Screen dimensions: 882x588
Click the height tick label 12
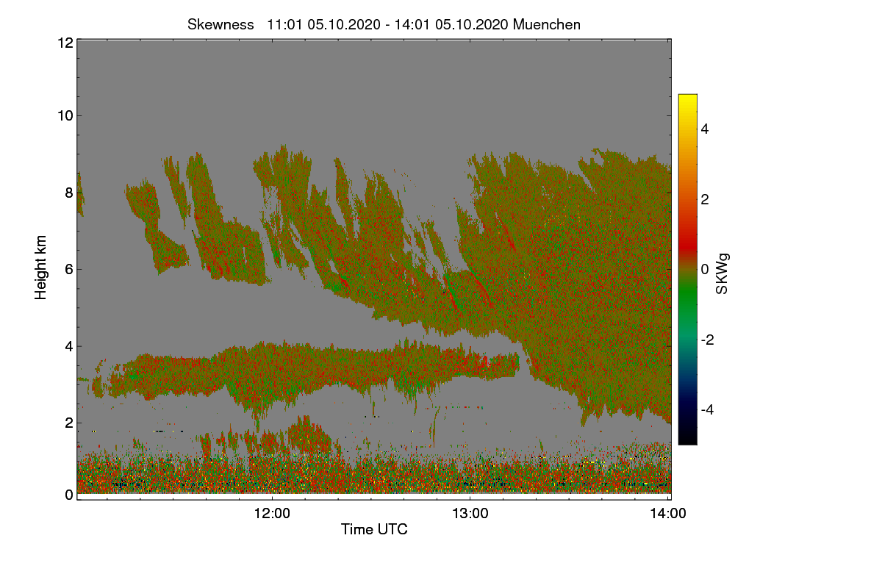click(x=64, y=43)
